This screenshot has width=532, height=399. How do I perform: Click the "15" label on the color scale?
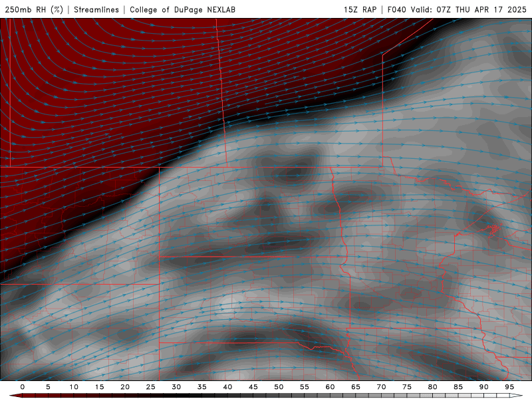(x=99, y=387)
